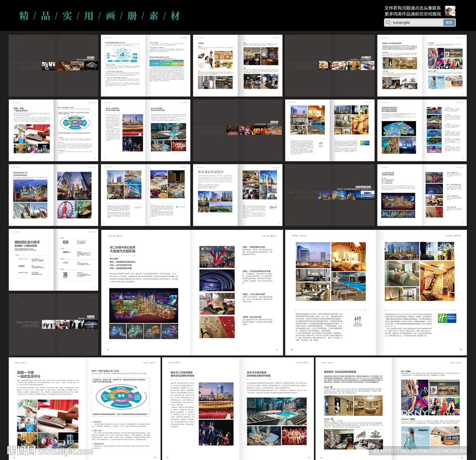Open the small top-row spread with DKNY brand photos
Image resolution: width=476 pixels, height=460 pixels.
coord(422,66)
